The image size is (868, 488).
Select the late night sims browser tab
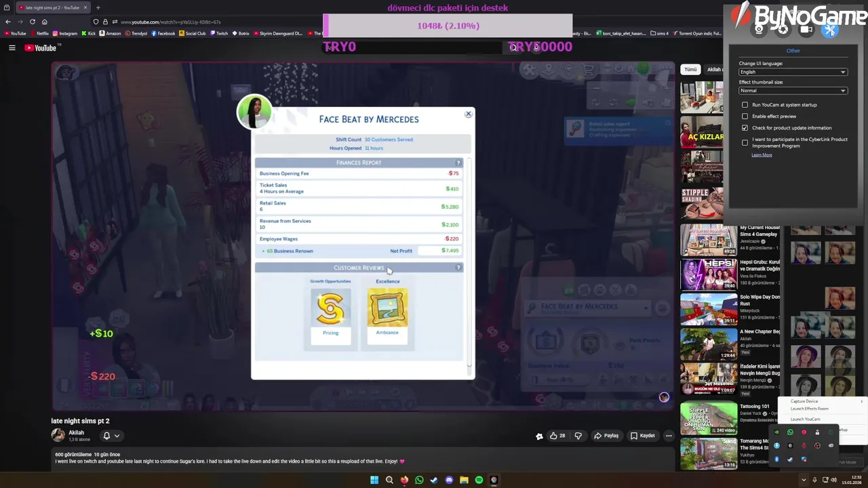click(52, 7)
